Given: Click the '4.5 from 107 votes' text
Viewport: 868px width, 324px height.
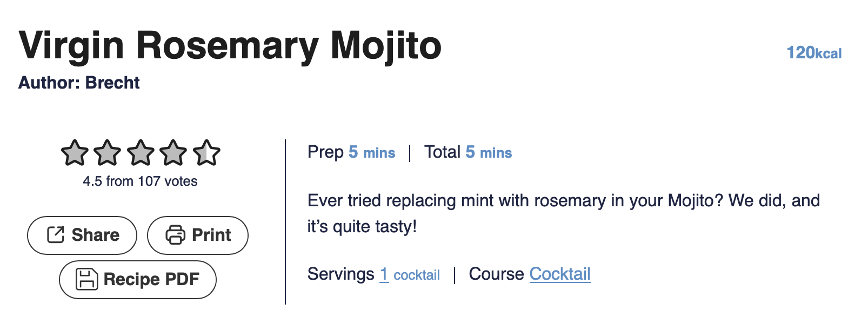Looking at the screenshot, I should click(140, 181).
